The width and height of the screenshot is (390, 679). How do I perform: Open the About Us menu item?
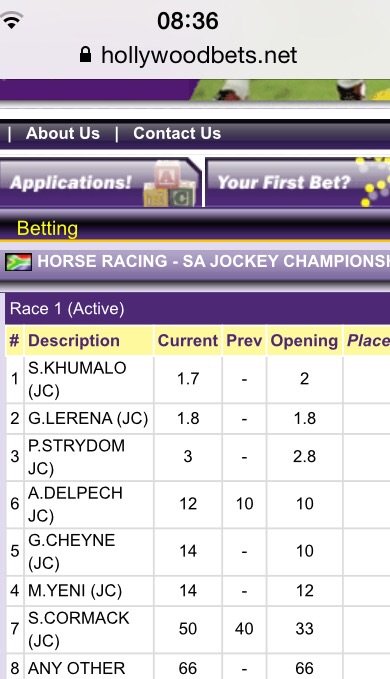tap(63, 133)
